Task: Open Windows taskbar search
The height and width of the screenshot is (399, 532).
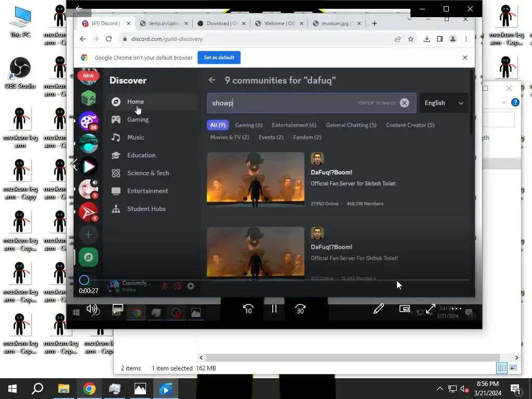Action: tap(37, 389)
